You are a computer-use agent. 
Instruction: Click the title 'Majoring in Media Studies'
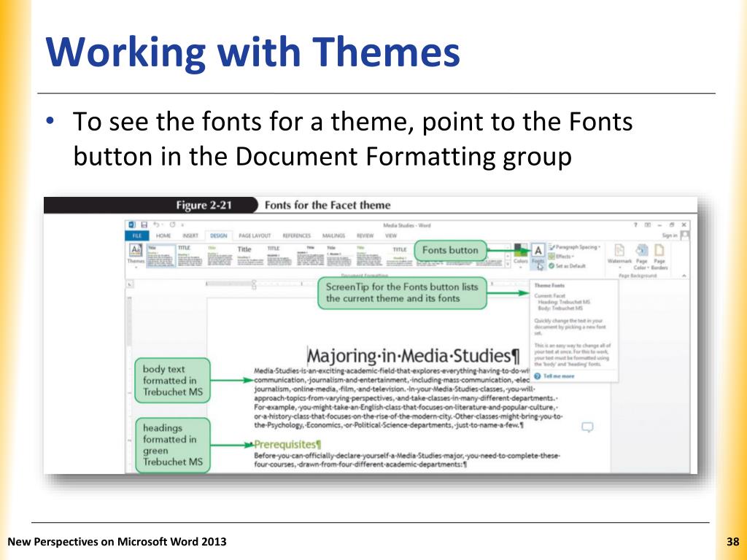413,356
